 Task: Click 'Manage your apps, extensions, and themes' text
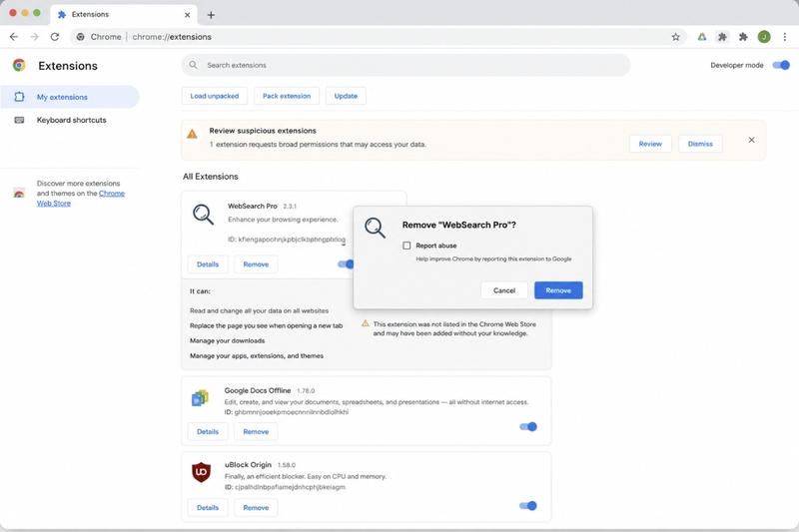(257, 356)
